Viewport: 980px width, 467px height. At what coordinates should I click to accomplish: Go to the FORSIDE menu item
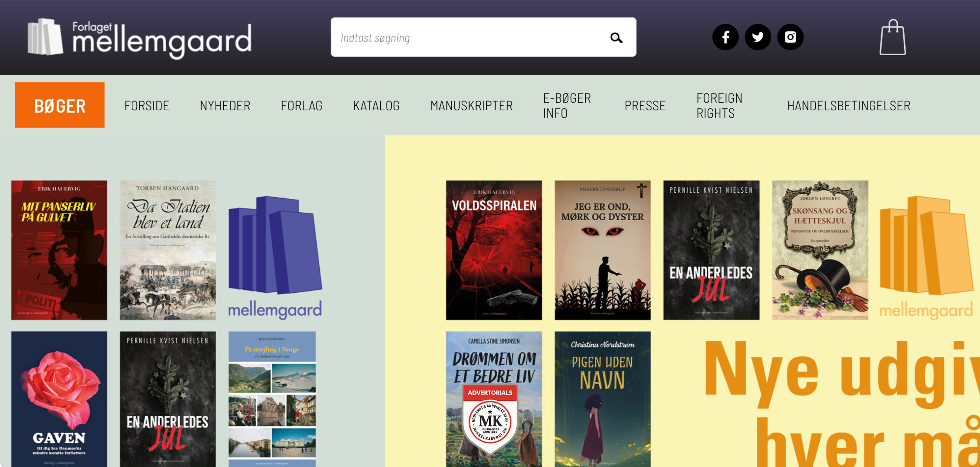pos(147,106)
